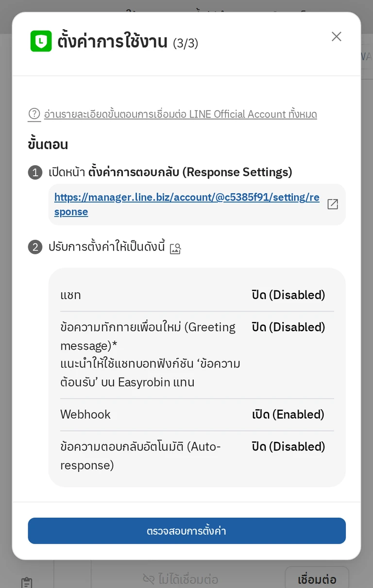373x588 pixels.
Task: Click the Greeting message setting label
Action: pos(150,354)
